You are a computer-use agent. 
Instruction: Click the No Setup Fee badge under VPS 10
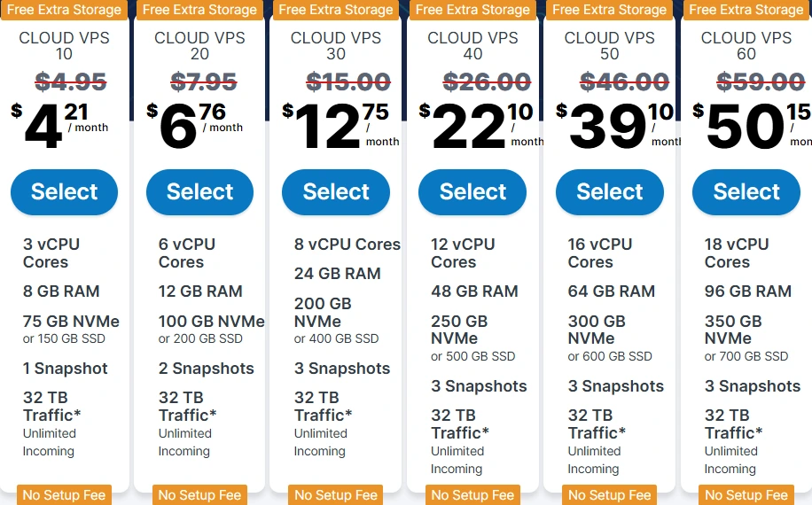pyautogui.click(x=64, y=495)
